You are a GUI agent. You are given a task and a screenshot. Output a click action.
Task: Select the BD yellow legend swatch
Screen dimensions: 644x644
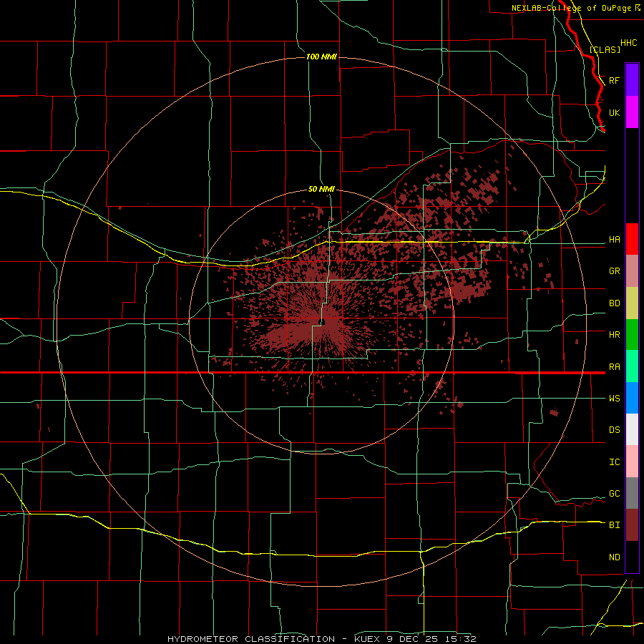pyautogui.click(x=632, y=303)
